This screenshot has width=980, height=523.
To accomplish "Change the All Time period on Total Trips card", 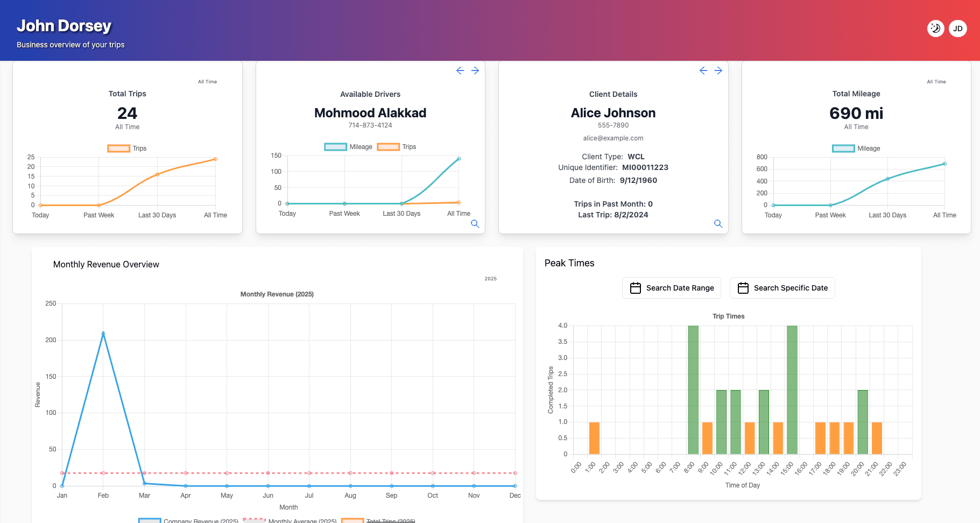I will 207,82.
